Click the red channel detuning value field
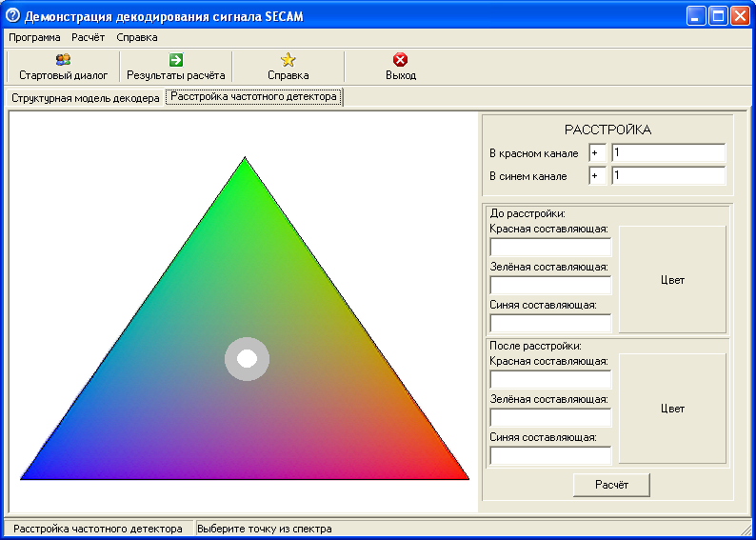756x540 pixels. 668,152
